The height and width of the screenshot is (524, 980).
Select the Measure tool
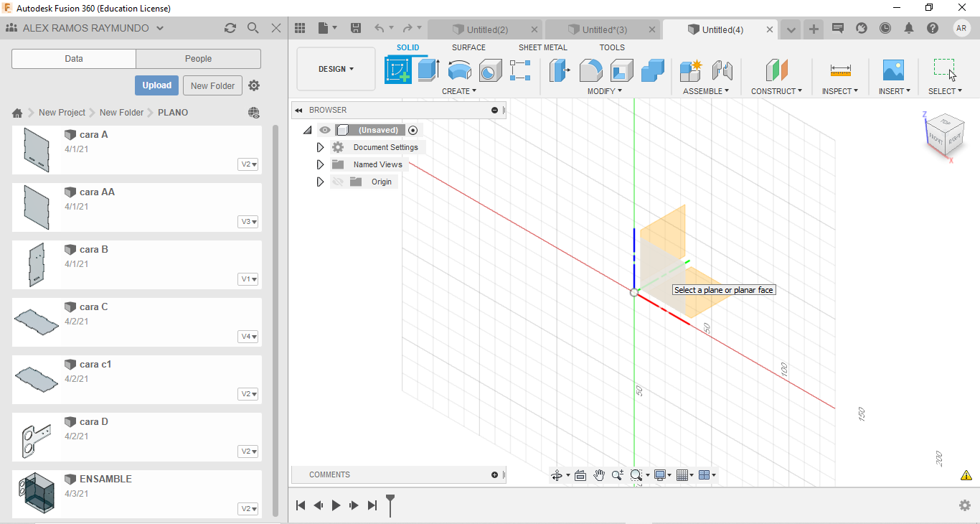[840, 70]
